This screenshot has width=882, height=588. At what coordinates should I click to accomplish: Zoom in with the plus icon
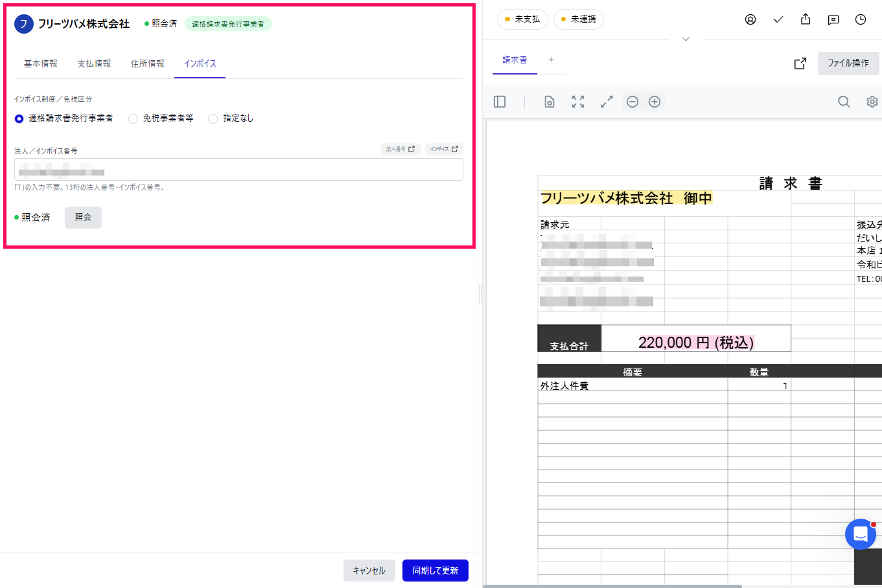pos(655,102)
